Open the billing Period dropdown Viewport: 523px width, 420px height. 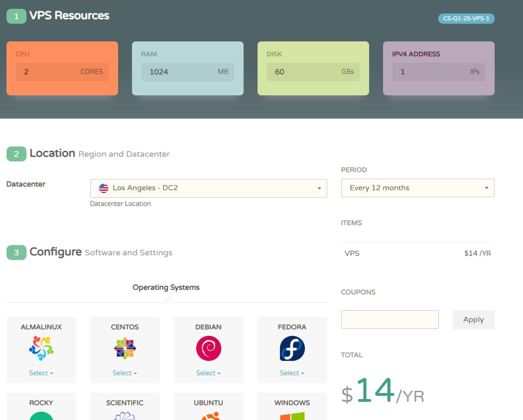pyautogui.click(x=417, y=188)
